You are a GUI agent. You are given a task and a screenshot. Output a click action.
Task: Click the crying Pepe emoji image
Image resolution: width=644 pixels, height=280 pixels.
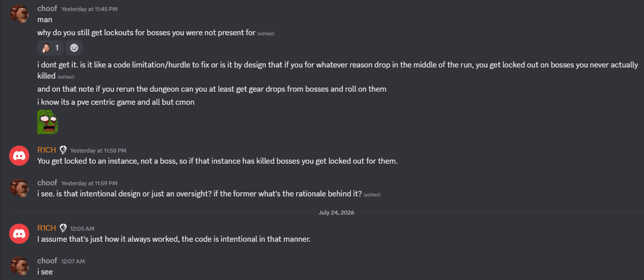coord(48,122)
